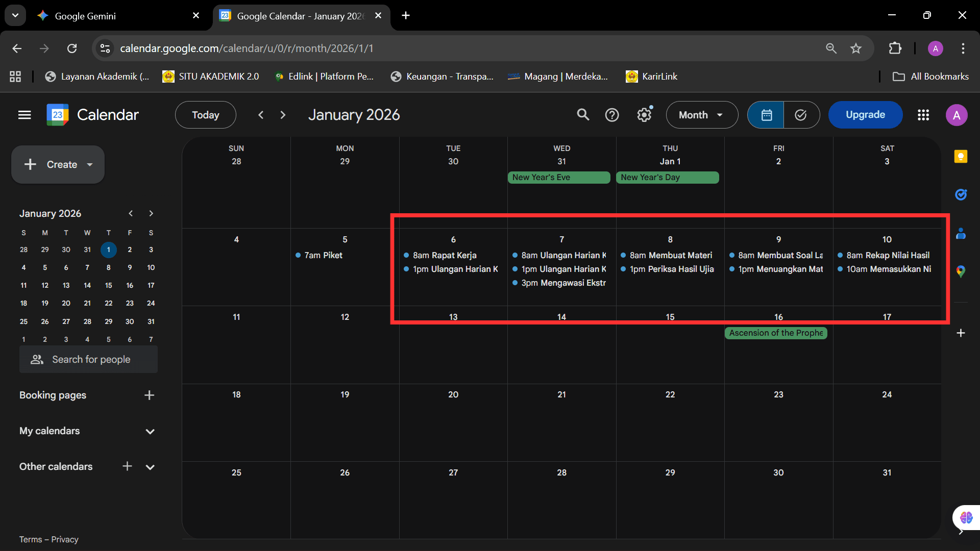
Task: Go to next month in main calendar
Action: point(283,115)
